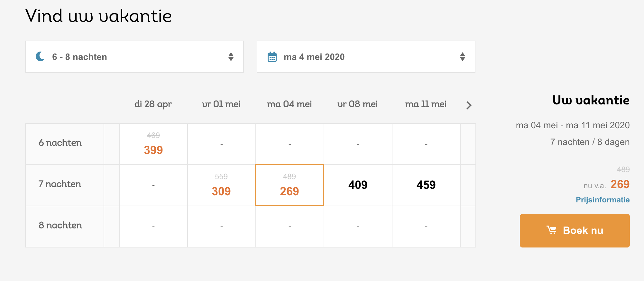Click the up-down arrows of date dropdown
Viewport: 644px width, 281px height.
[x=463, y=57]
